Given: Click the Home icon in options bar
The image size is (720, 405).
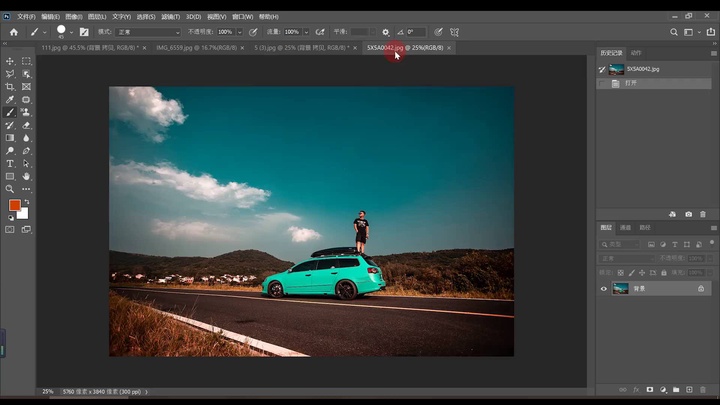Looking at the screenshot, I should point(14,32).
